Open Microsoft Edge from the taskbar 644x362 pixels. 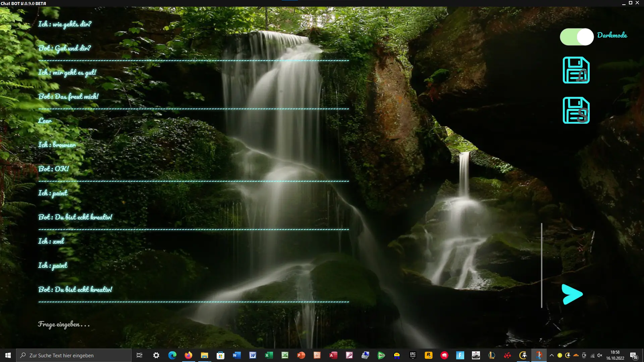pyautogui.click(x=172, y=355)
